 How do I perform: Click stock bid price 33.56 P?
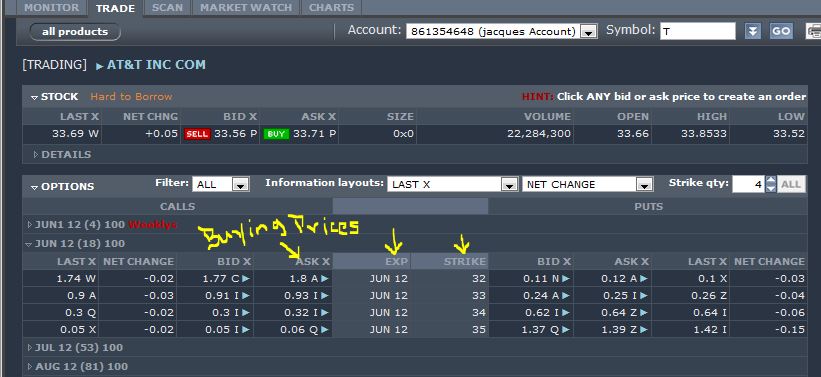pos(236,134)
